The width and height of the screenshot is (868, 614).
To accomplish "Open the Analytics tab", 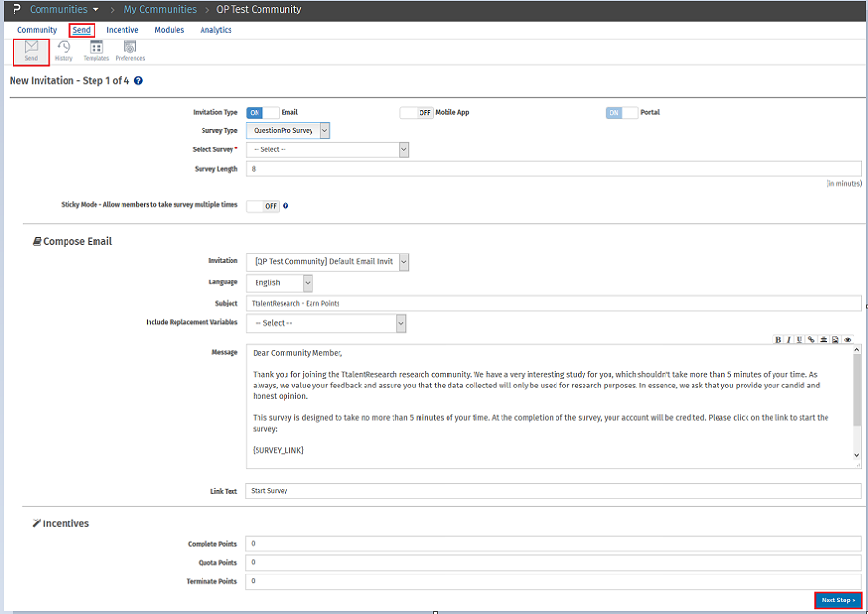I will tap(215, 30).
